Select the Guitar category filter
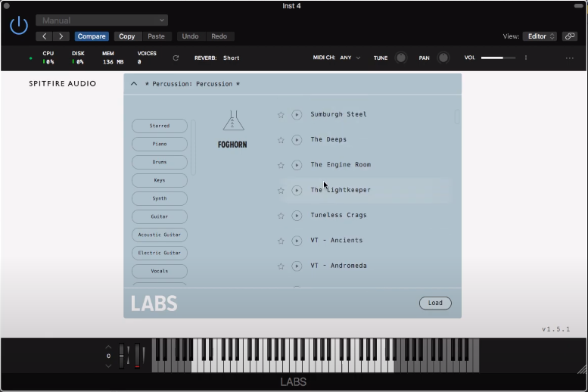 pyautogui.click(x=160, y=216)
